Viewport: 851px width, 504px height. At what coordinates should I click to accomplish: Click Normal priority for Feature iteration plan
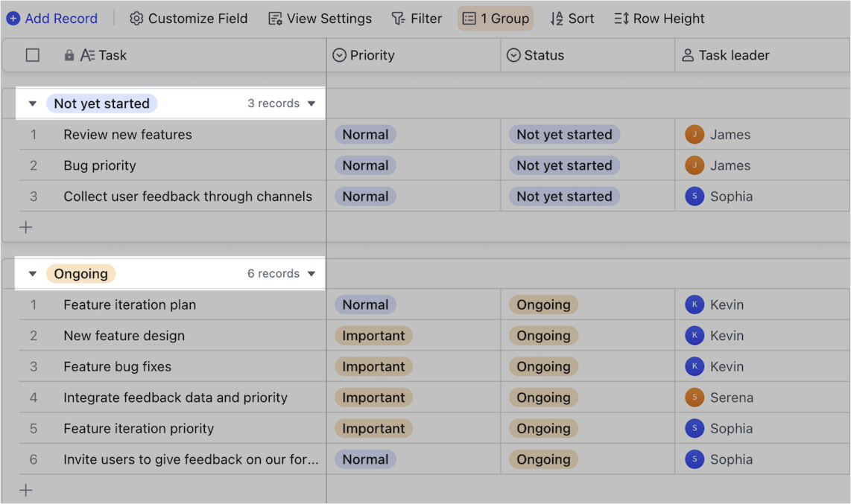coord(365,304)
